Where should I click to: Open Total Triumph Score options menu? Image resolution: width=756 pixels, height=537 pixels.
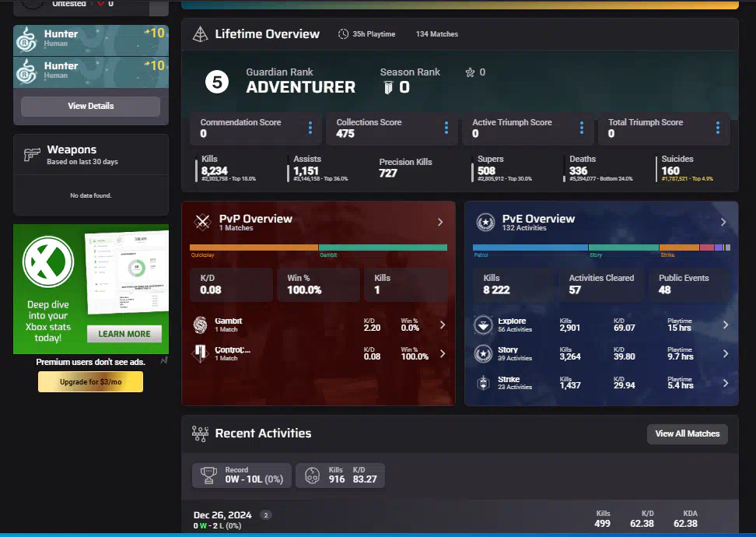717,128
